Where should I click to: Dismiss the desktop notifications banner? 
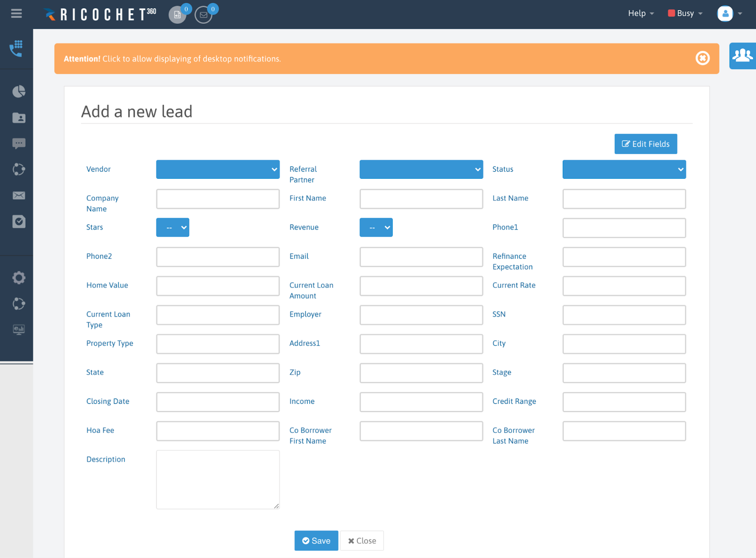point(703,58)
